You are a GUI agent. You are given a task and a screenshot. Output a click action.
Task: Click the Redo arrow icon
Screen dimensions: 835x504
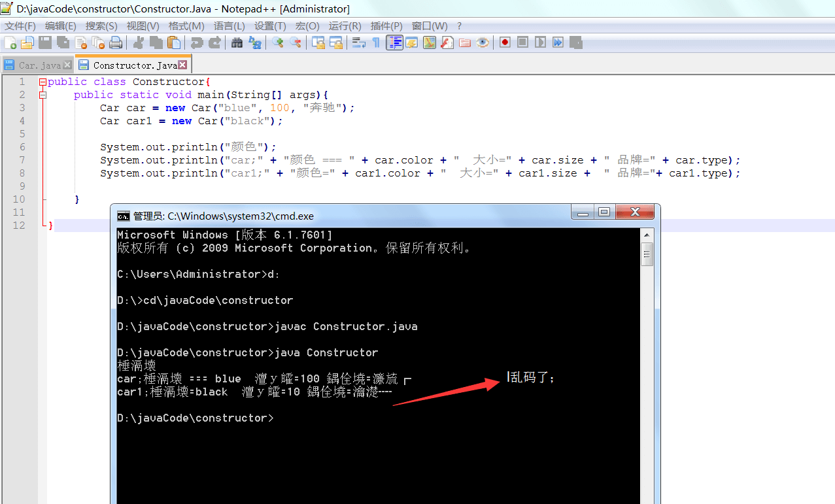click(x=214, y=42)
